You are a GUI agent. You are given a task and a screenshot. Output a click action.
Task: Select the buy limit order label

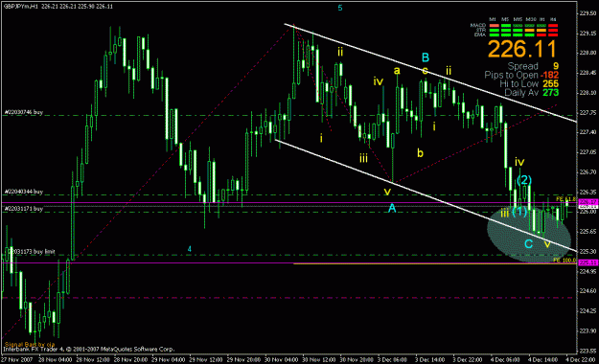(x=32, y=252)
